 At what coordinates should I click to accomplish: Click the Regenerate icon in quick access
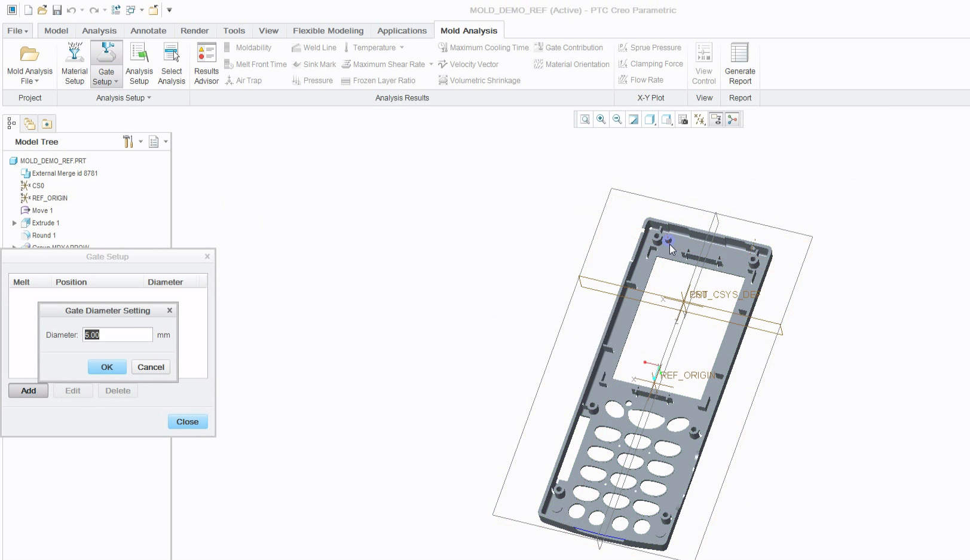pyautogui.click(x=116, y=10)
